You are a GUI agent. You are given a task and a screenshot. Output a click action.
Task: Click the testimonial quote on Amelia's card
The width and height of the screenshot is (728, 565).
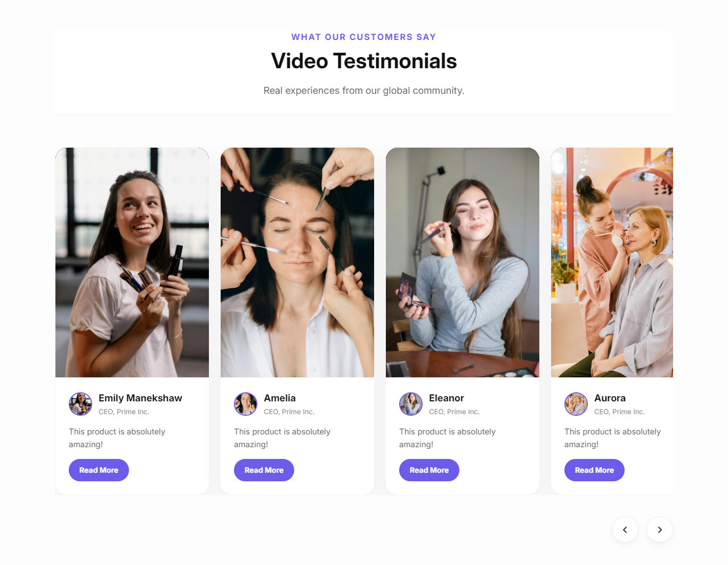click(282, 438)
